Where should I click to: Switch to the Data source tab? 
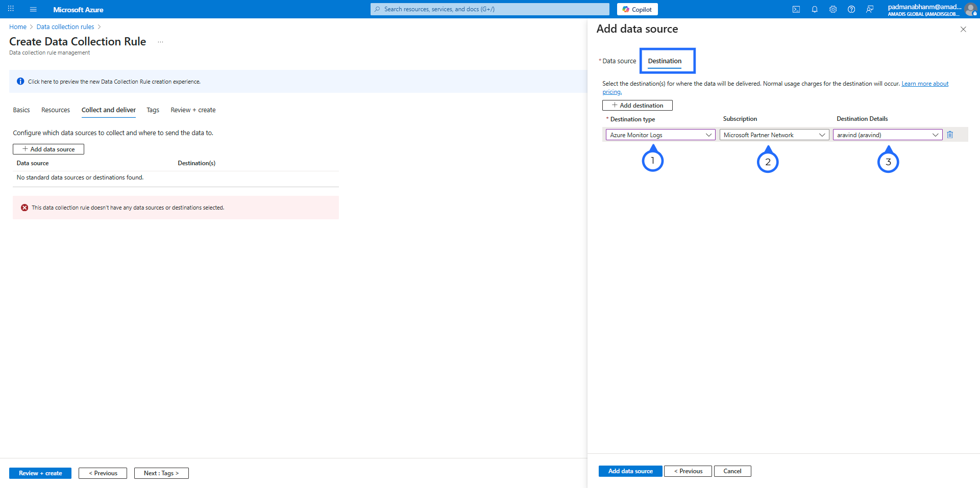pos(619,61)
